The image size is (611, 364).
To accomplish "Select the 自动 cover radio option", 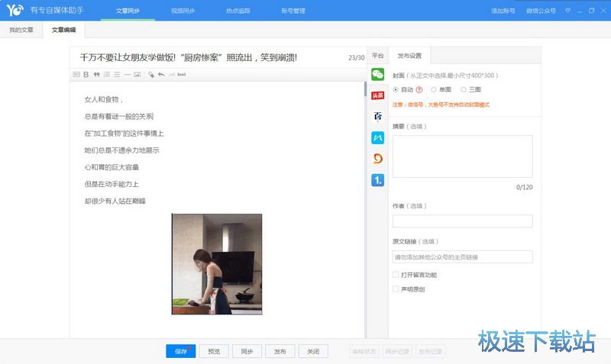I will (x=396, y=89).
